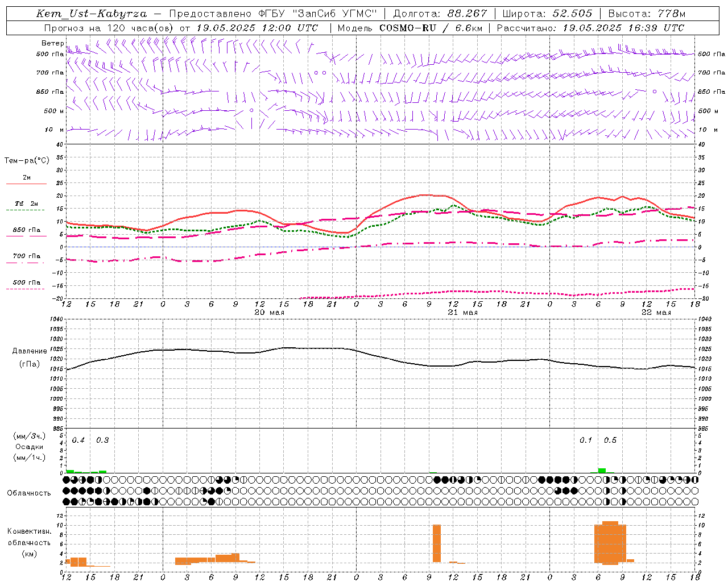Screen dimensions: 728x582
Task: Click the 0.4 precipitation total value
Action: click(x=78, y=440)
